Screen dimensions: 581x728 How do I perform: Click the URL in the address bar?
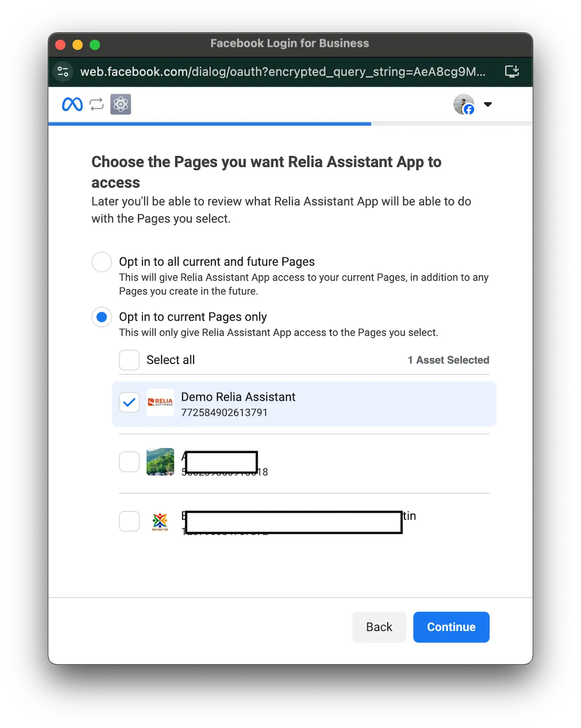click(282, 71)
